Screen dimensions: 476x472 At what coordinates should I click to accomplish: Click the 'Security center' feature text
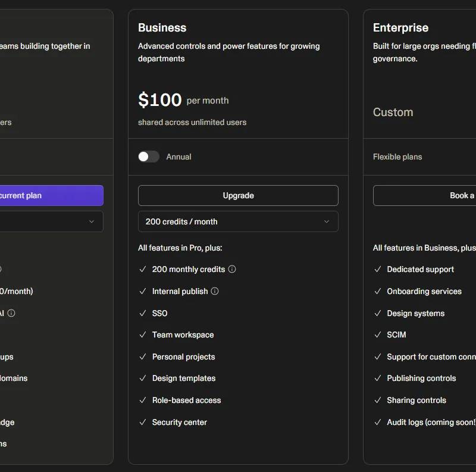180,422
